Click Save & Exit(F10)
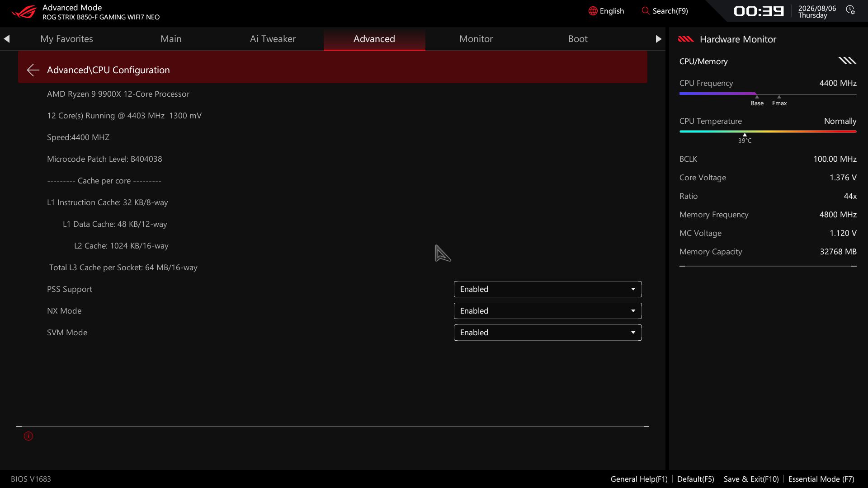The height and width of the screenshot is (488, 868). pos(751,479)
